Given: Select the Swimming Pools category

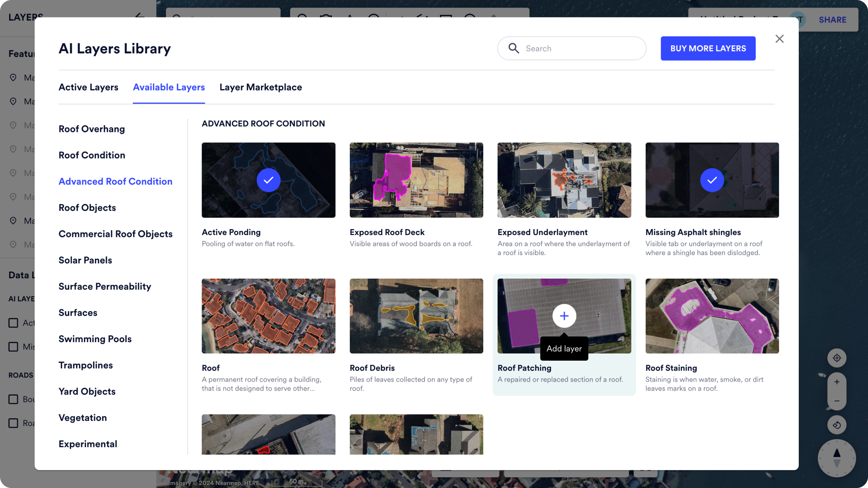Looking at the screenshot, I should (x=95, y=339).
